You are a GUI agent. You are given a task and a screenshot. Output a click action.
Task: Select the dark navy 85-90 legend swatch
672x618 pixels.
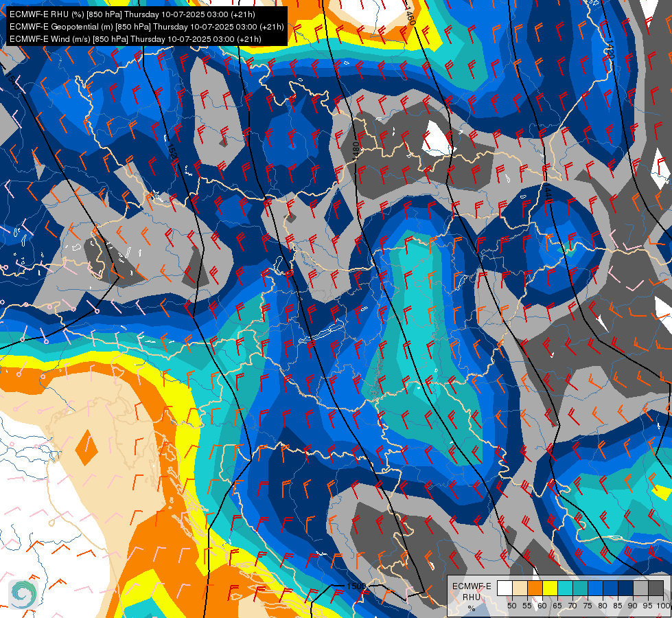626,588
